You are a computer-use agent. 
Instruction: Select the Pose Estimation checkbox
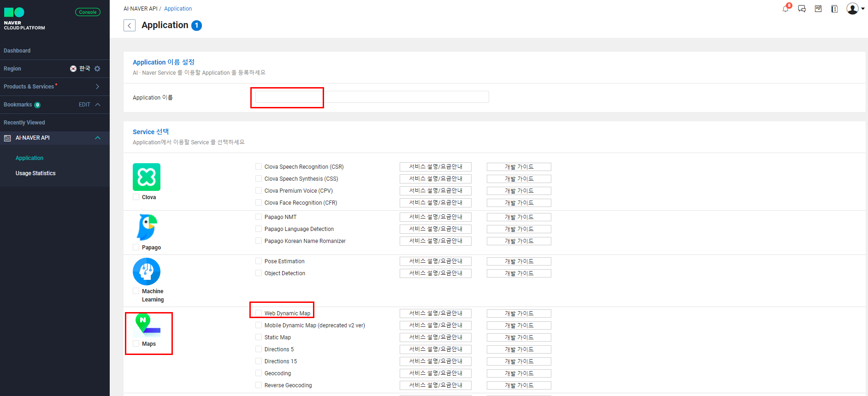tap(259, 261)
